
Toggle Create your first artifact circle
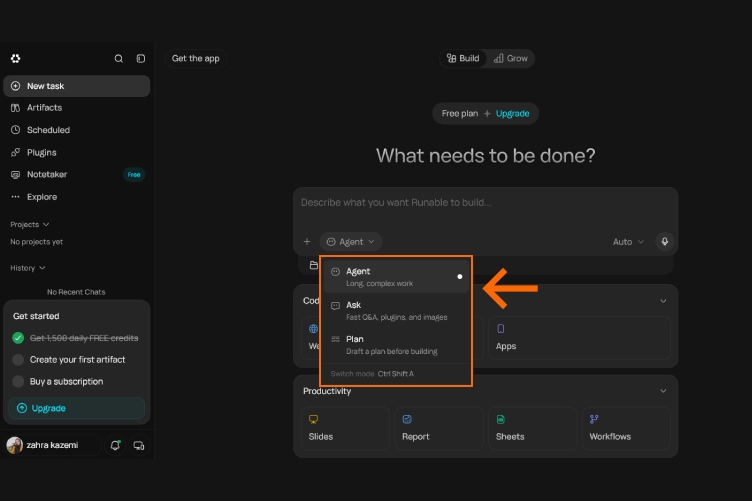coord(18,360)
